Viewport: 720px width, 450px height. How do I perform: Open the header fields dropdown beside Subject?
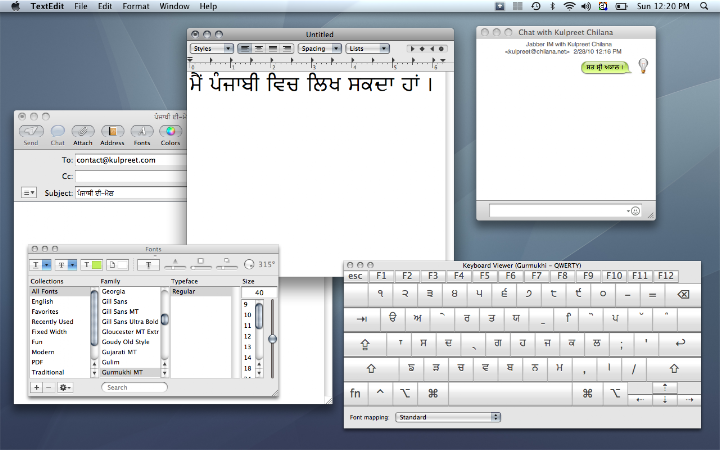pos(28,193)
